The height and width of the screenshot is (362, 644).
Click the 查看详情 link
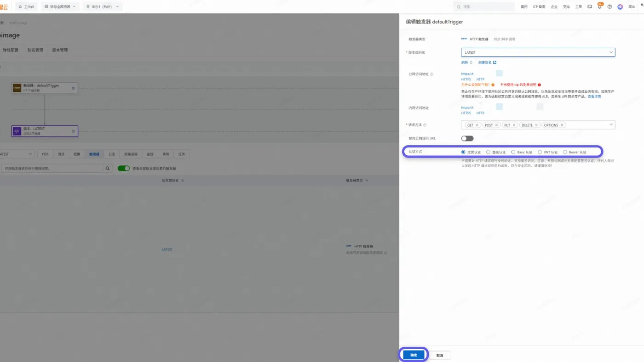coord(594,96)
